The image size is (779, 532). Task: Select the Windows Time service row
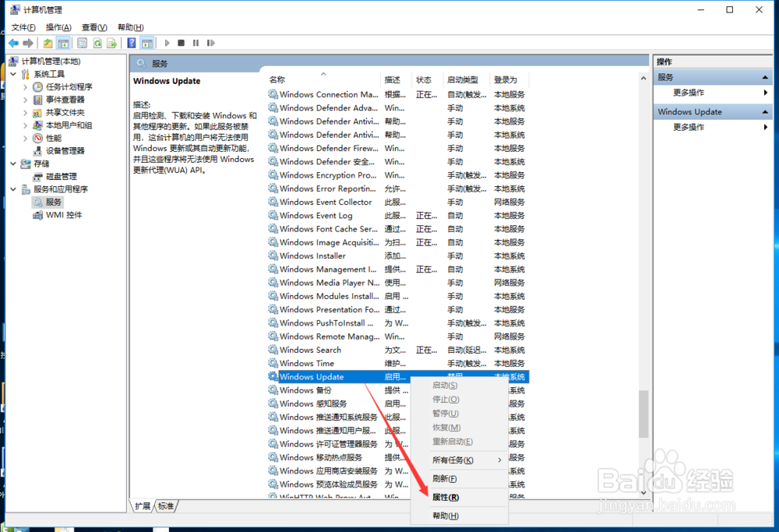(x=397, y=364)
